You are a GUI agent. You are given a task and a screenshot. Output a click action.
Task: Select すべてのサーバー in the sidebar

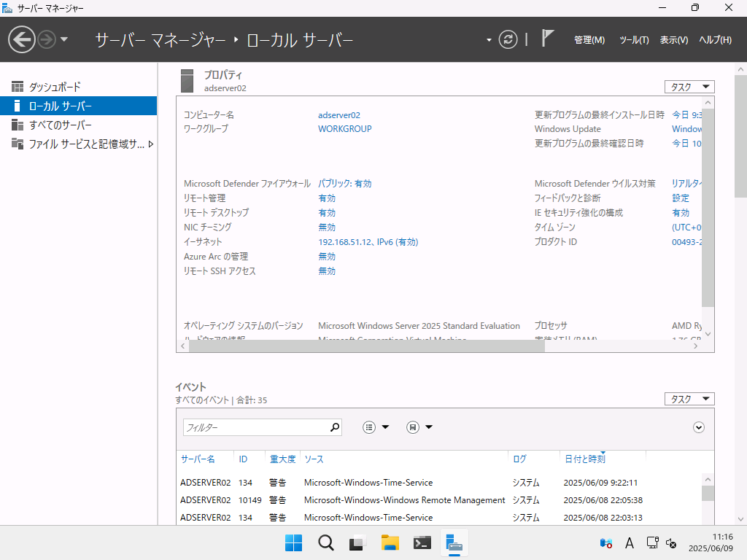coord(79,125)
